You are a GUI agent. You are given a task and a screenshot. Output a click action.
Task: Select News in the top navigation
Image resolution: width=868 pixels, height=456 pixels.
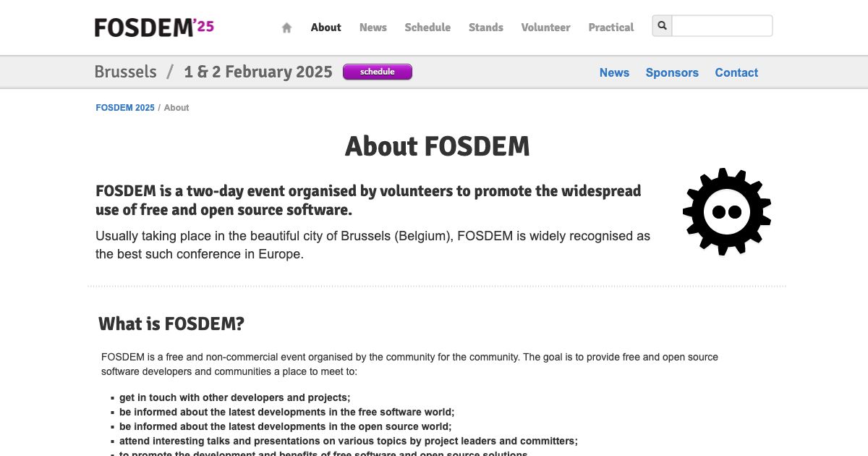(373, 28)
